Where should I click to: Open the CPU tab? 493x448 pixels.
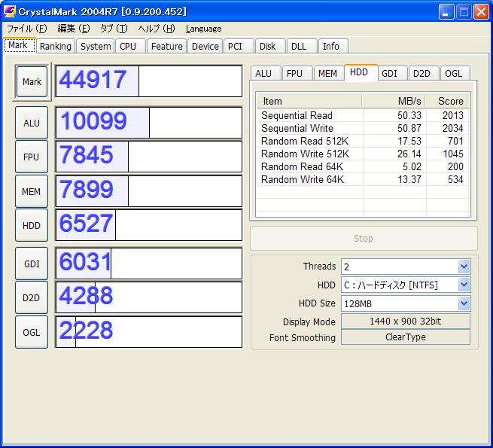pyautogui.click(x=130, y=46)
